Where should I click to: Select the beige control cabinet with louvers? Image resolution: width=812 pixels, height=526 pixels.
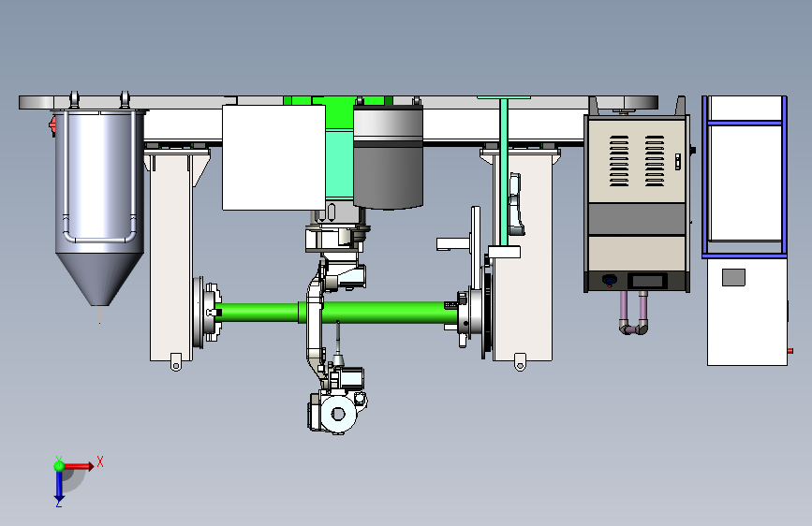click(x=637, y=203)
